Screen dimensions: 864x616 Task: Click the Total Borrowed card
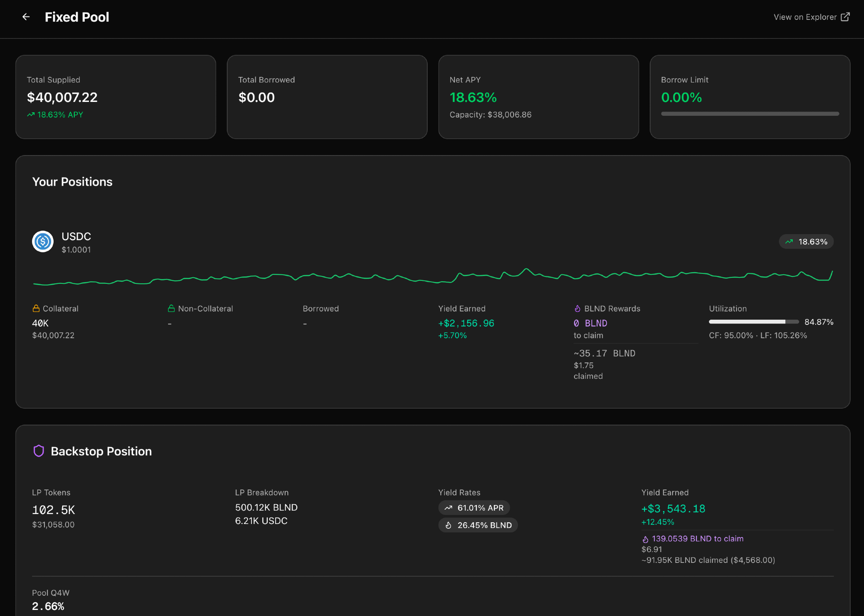327,97
